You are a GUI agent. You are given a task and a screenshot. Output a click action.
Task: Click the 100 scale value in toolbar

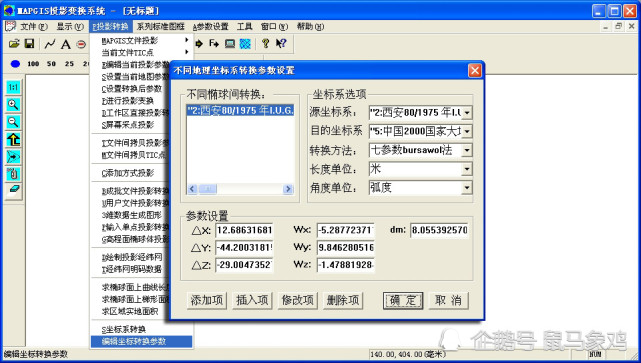[x=33, y=64]
